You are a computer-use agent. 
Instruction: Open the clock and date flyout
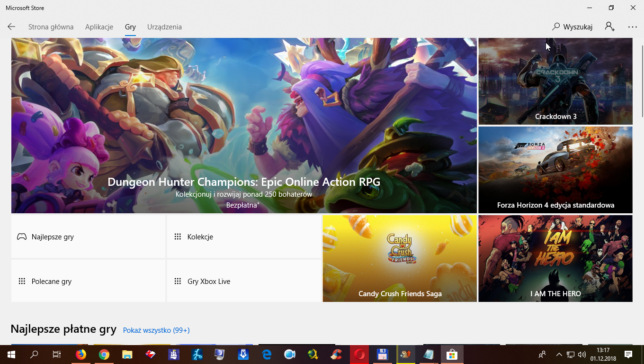click(x=603, y=354)
